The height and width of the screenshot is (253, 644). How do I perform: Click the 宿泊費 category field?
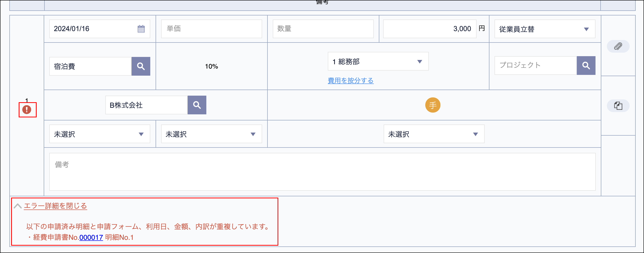pyautogui.click(x=90, y=66)
